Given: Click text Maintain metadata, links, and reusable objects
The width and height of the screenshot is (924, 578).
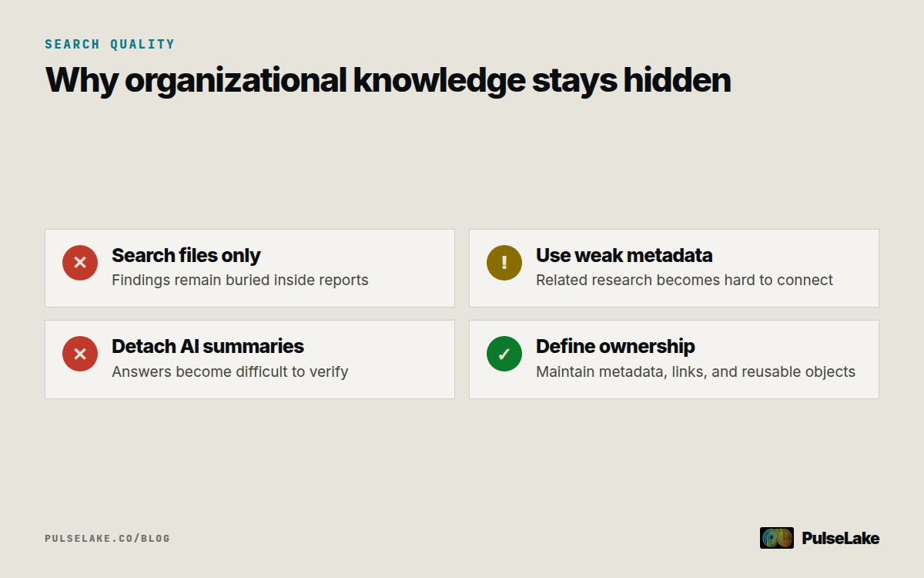Looking at the screenshot, I should tap(696, 371).
